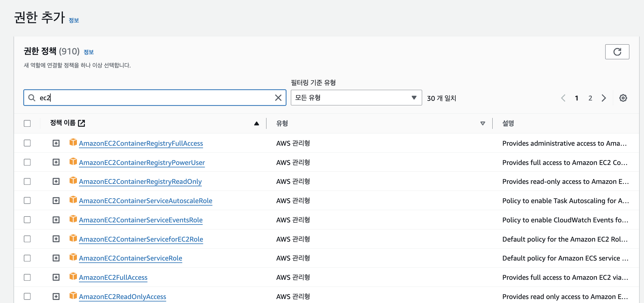644x303 pixels.
Task: Click 'Default policy for Amazon ECS service' description
Action: click(565, 258)
